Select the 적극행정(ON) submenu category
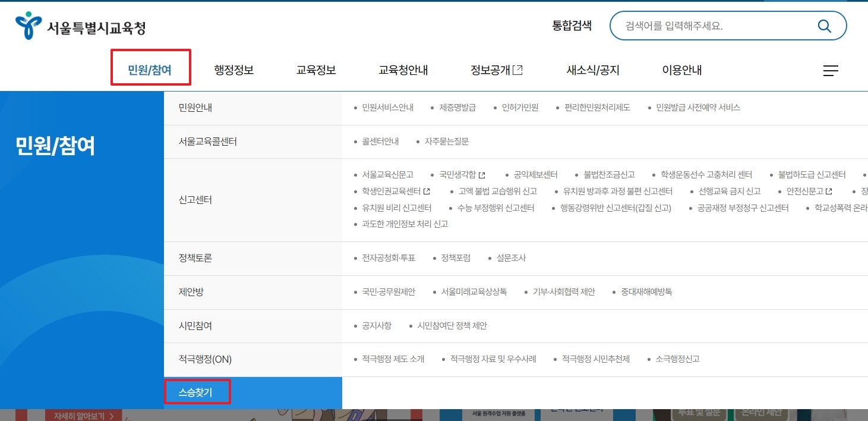Viewport: 868px width, 421px height. pos(253,360)
